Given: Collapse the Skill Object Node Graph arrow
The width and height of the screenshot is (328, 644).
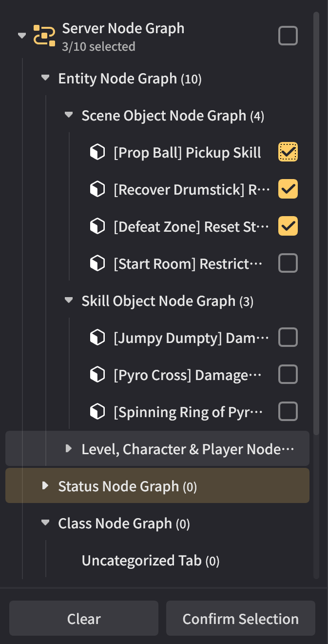Looking at the screenshot, I should pyautogui.click(x=69, y=301).
